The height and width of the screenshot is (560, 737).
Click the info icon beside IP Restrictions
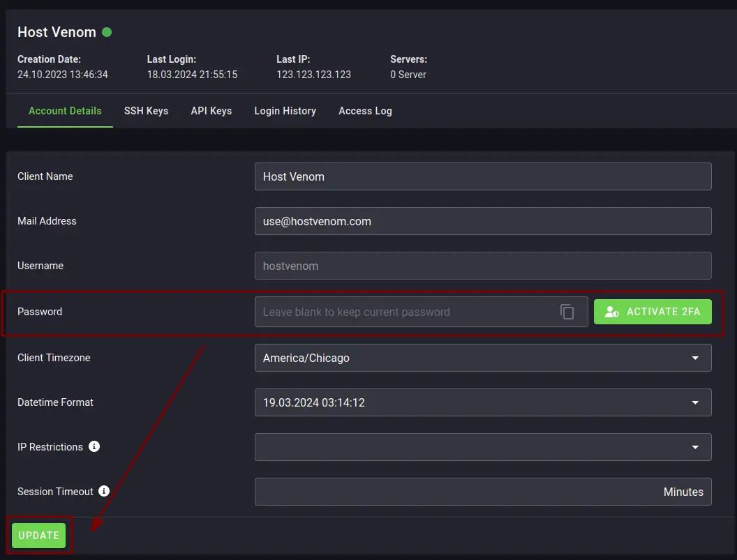pos(94,446)
